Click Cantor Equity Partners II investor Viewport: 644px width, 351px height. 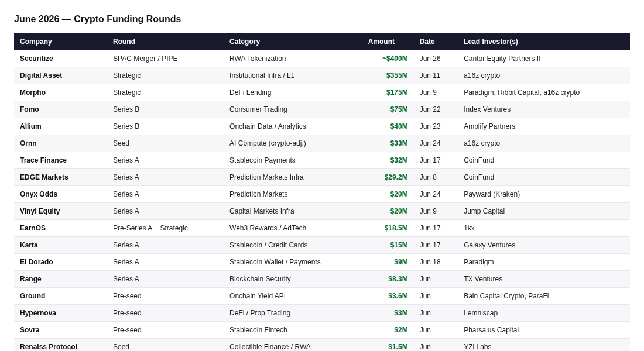tap(502, 58)
